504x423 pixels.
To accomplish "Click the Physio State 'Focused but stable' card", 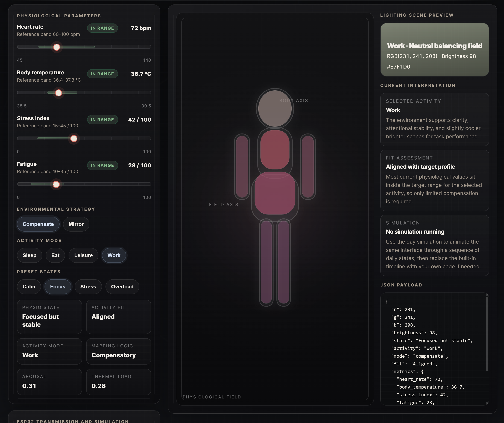I will coord(49,317).
